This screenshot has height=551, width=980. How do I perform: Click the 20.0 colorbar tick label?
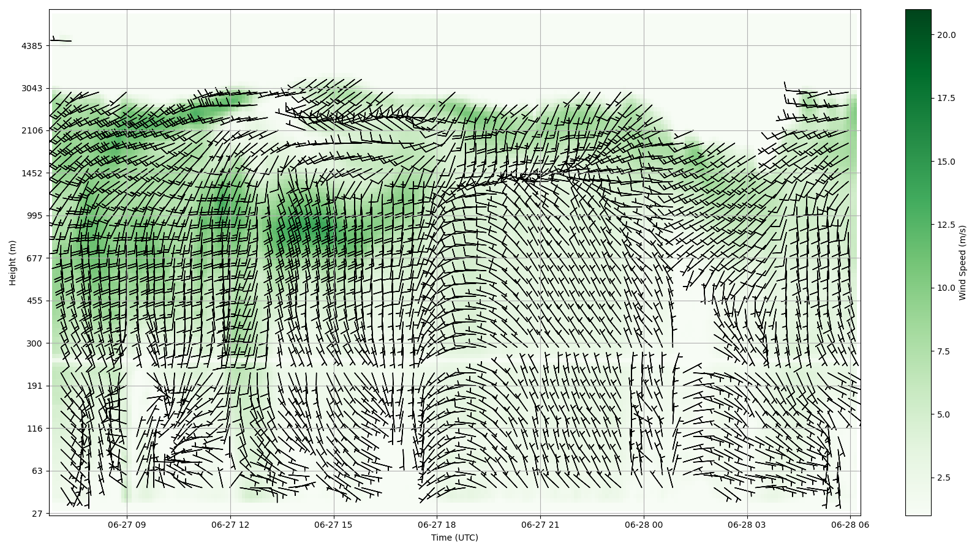pyautogui.click(x=946, y=35)
